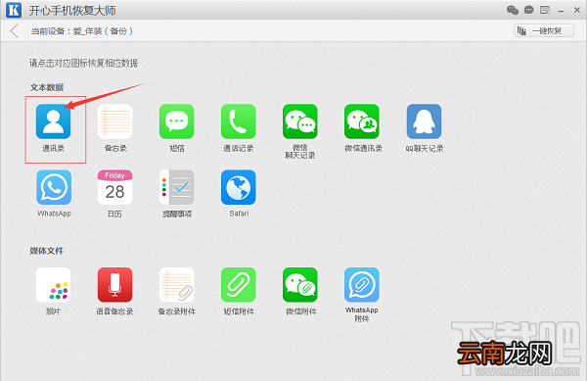Click the 媒体文件 section heading
The height and width of the screenshot is (381, 588).
click(x=47, y=251)
